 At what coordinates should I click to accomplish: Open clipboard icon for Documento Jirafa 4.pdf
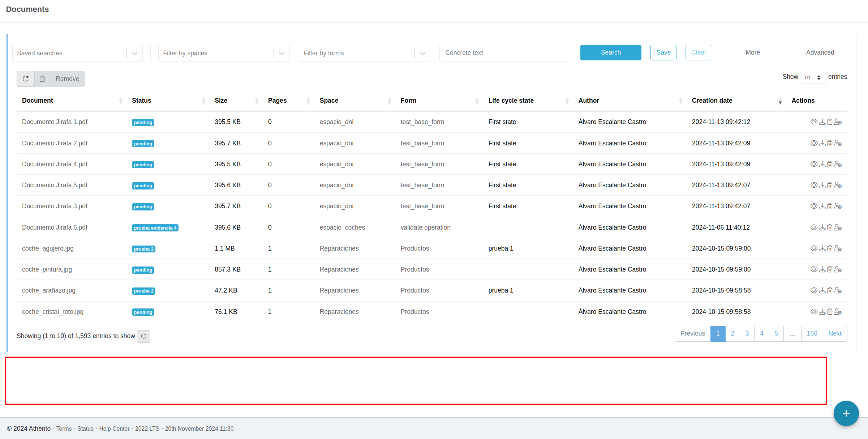(x=830, y=164)
